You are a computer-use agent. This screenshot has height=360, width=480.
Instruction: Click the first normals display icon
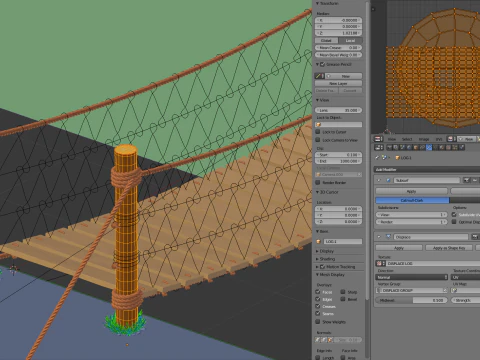pos(318,340)
